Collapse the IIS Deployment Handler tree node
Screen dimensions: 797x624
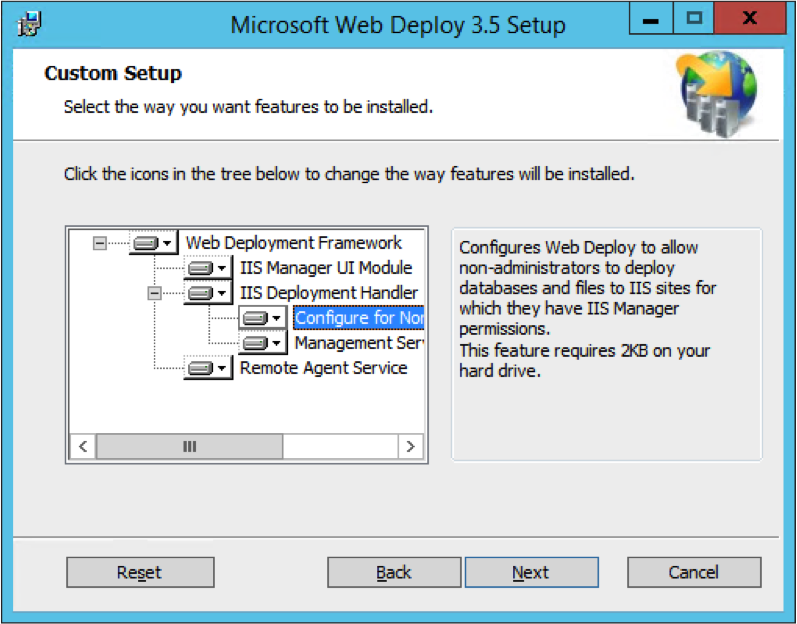click(x=155, y=293)
